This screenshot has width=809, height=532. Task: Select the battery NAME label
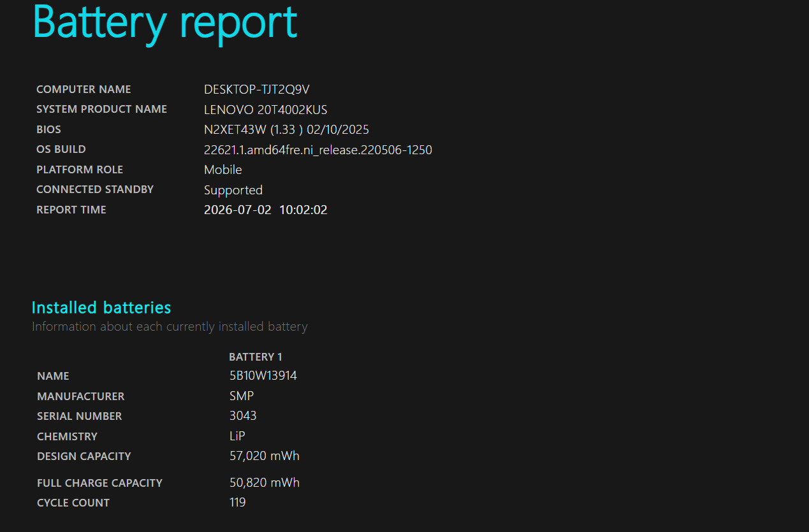coord(53,376)
